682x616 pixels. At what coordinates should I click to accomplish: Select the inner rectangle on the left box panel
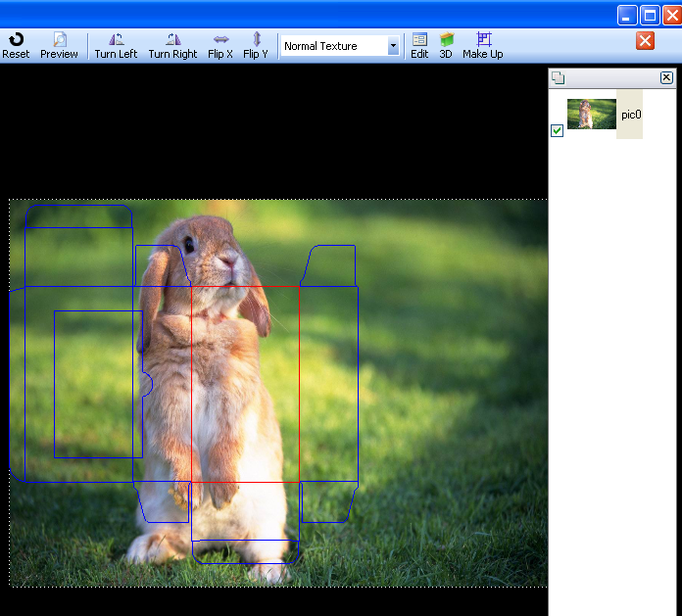98,384
